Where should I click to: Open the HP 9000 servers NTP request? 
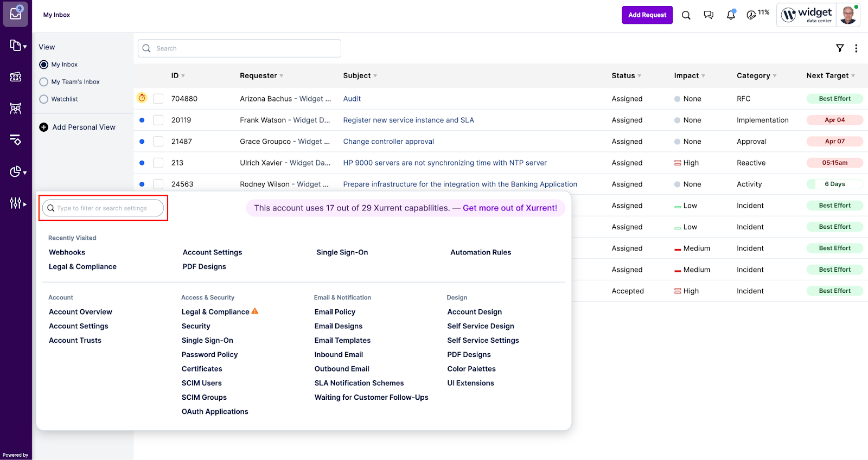click(445, 163)
